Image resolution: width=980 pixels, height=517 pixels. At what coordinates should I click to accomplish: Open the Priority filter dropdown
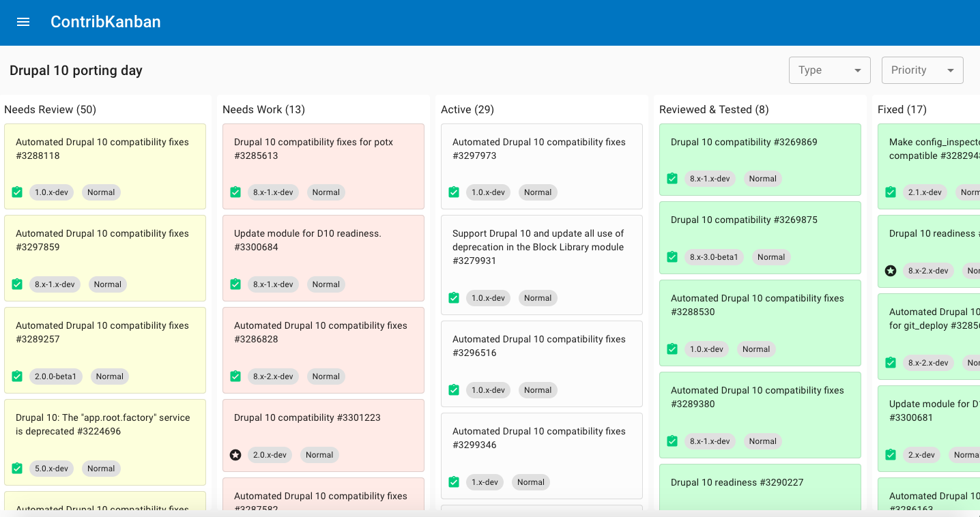922,70
